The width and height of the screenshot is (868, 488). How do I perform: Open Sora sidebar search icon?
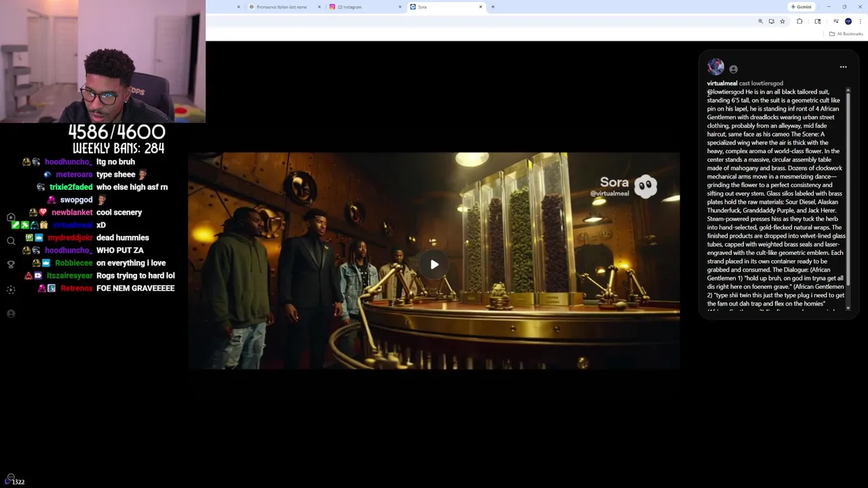[x=11, y=241]
